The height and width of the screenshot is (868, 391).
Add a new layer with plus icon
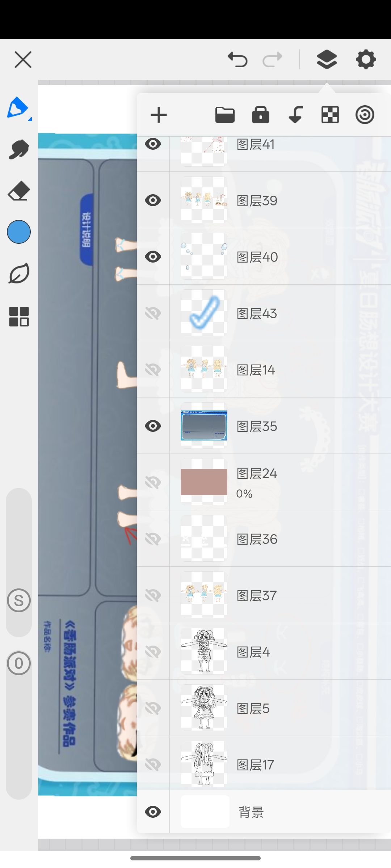[159, 115]
